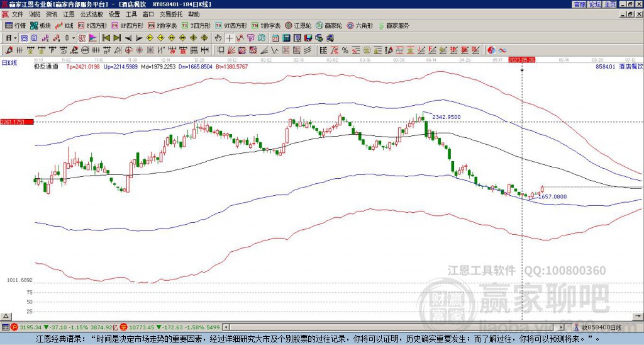The width and height of the screenshot is (644, 345).
Task: Open the 9P四方形 tool
Action: [x=128, y=25]
